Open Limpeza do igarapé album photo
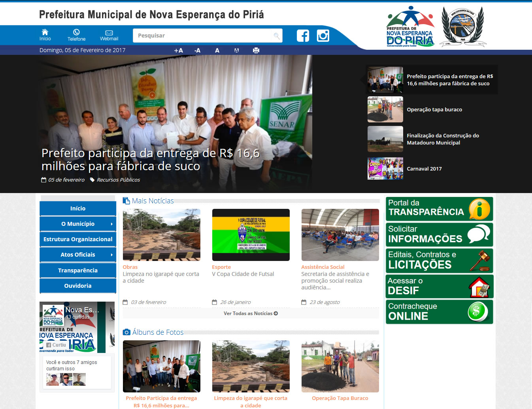This screenshot has width=532, height=409. [x=251, y=366]
